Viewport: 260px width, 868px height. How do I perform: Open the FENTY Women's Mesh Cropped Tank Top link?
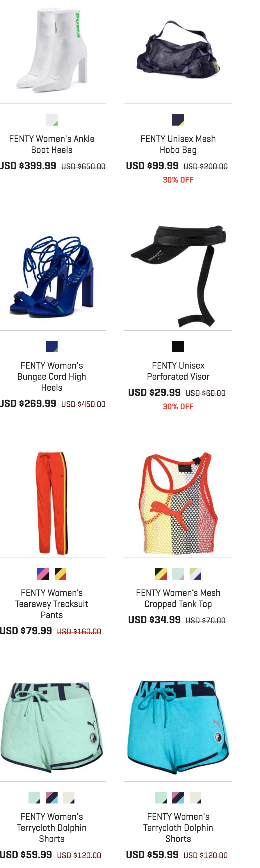[178, 598]
